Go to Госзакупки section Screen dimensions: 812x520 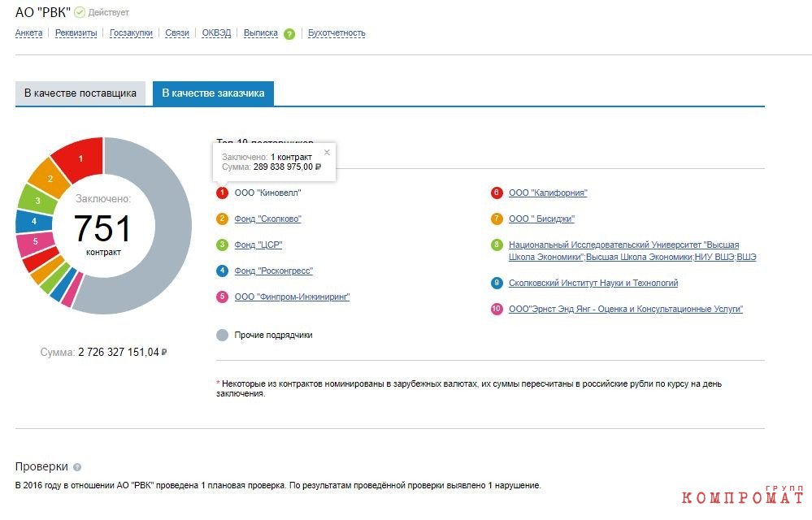tap(131, 33)
